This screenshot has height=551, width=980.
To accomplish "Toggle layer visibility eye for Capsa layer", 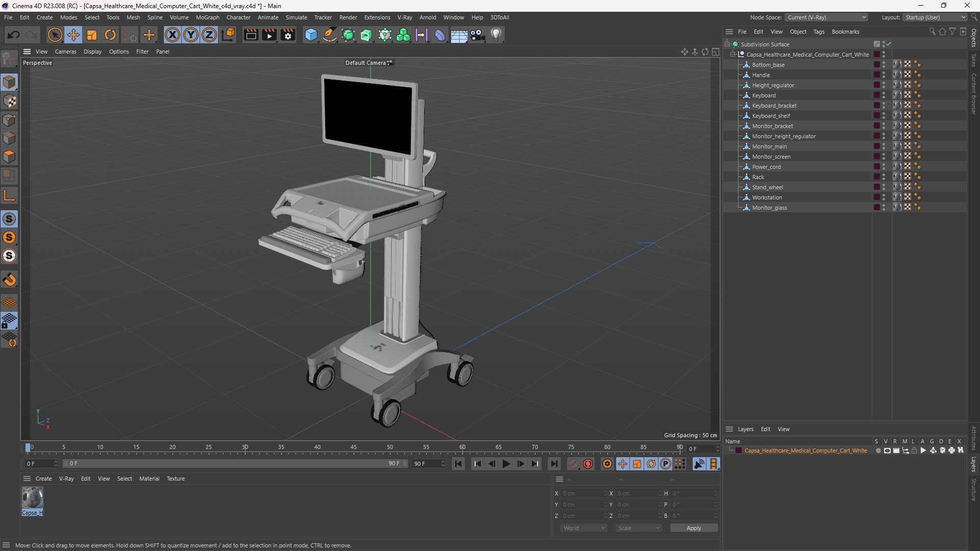I will [887, 450].
